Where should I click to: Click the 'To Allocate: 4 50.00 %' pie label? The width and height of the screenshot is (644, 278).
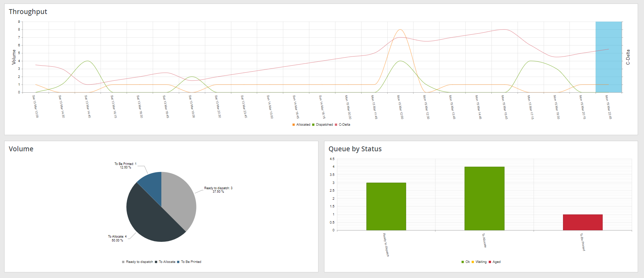[x=117, y=238]
